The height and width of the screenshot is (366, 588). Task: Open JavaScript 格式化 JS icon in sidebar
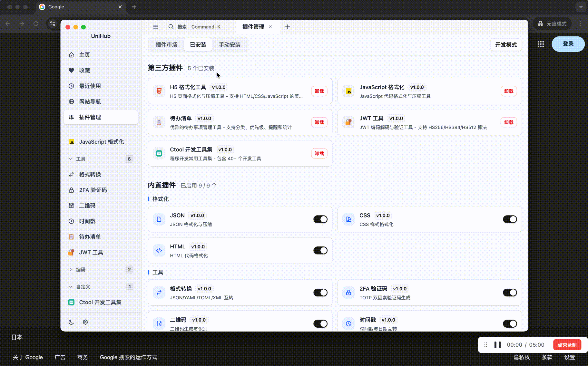(71, 142)
